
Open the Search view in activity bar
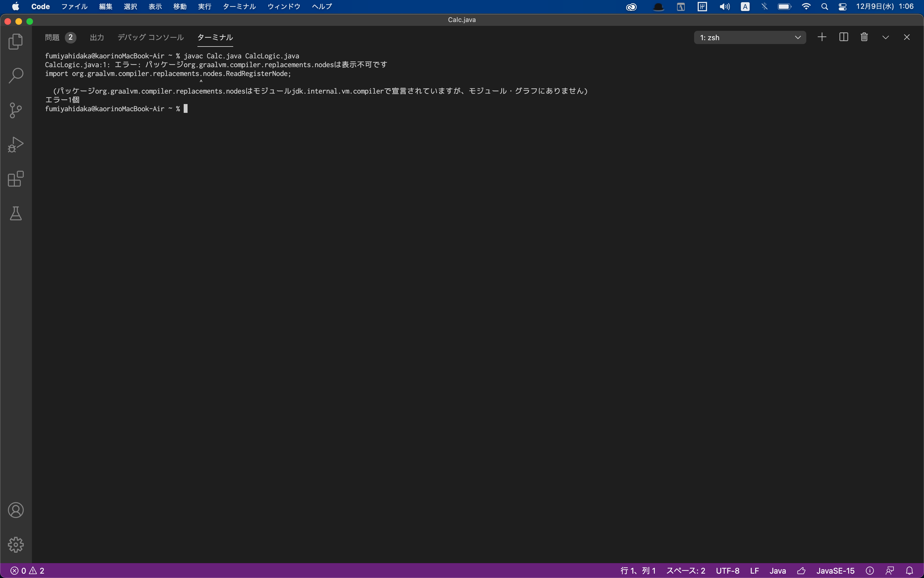click(16, 76)
